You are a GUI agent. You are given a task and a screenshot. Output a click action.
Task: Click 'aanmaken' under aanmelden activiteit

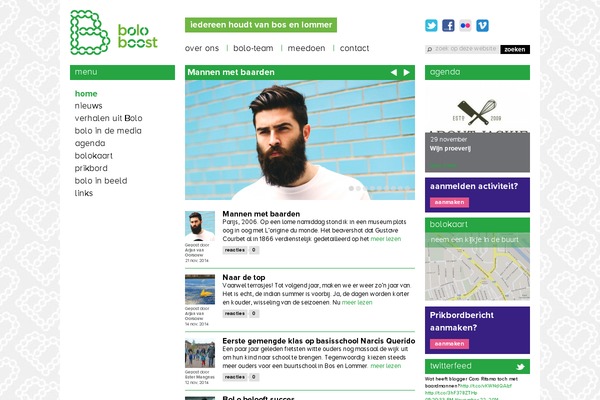pyautogui.click(x=449, y=202)
